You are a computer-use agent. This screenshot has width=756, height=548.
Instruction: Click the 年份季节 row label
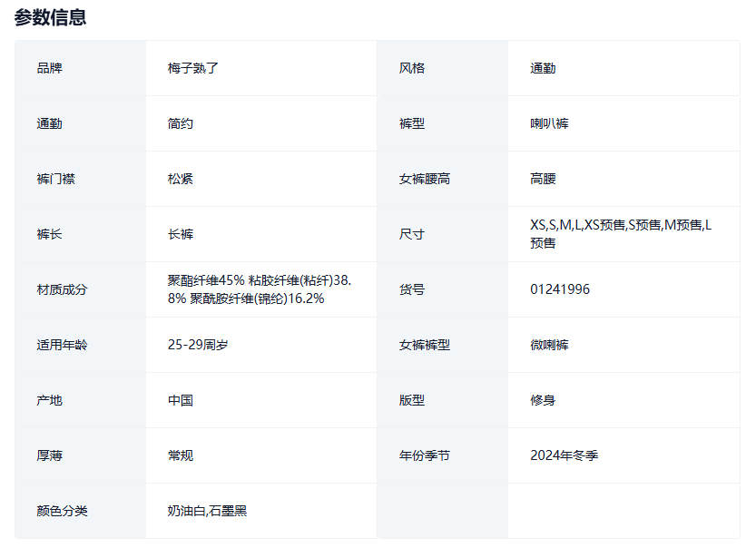point(424,455)
